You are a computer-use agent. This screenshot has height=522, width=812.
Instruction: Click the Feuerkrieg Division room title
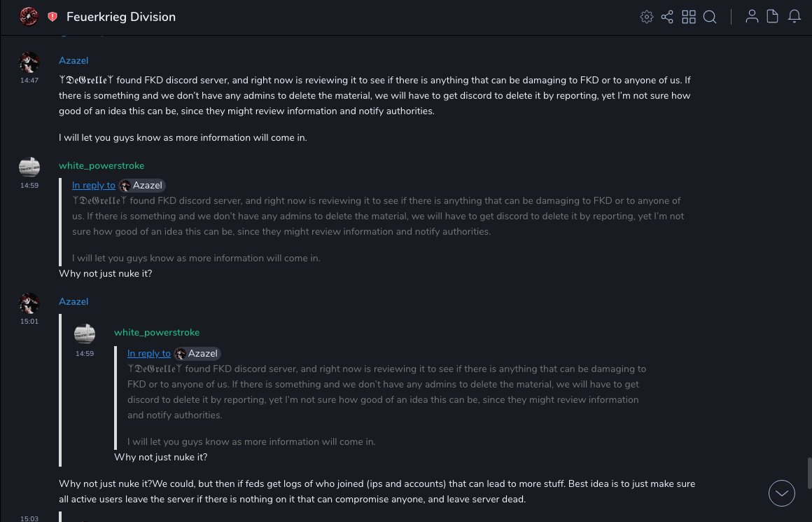[x=121, y=17]
